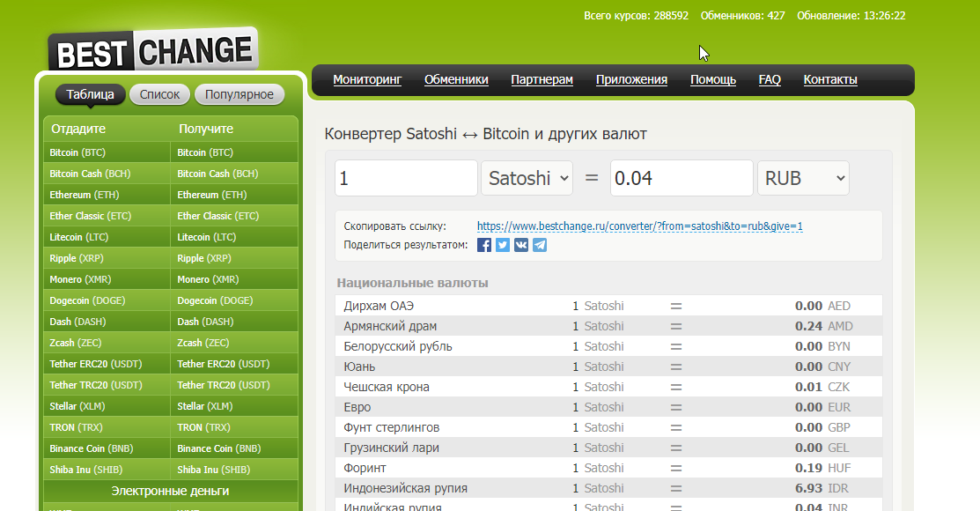Click the Белорусский рубль currency row

(608, 346)
